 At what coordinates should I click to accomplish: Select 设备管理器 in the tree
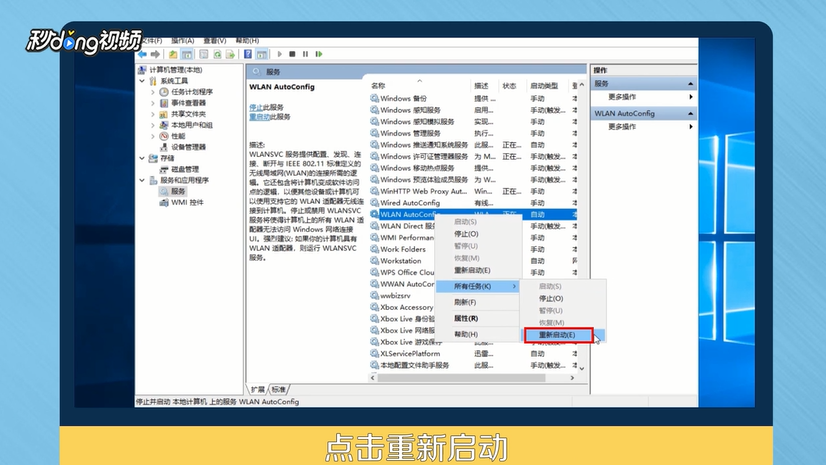pyautogui.click(x=188, y=147)
